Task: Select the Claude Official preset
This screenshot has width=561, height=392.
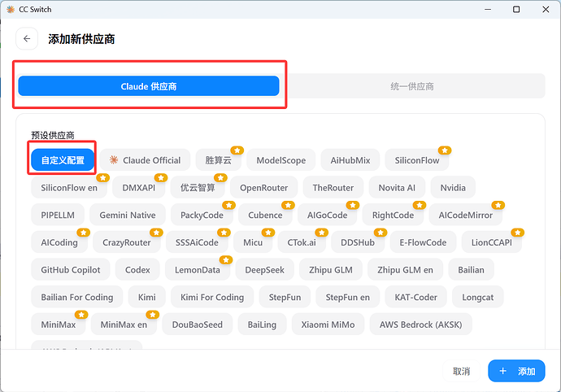Action: click(145, 160)
